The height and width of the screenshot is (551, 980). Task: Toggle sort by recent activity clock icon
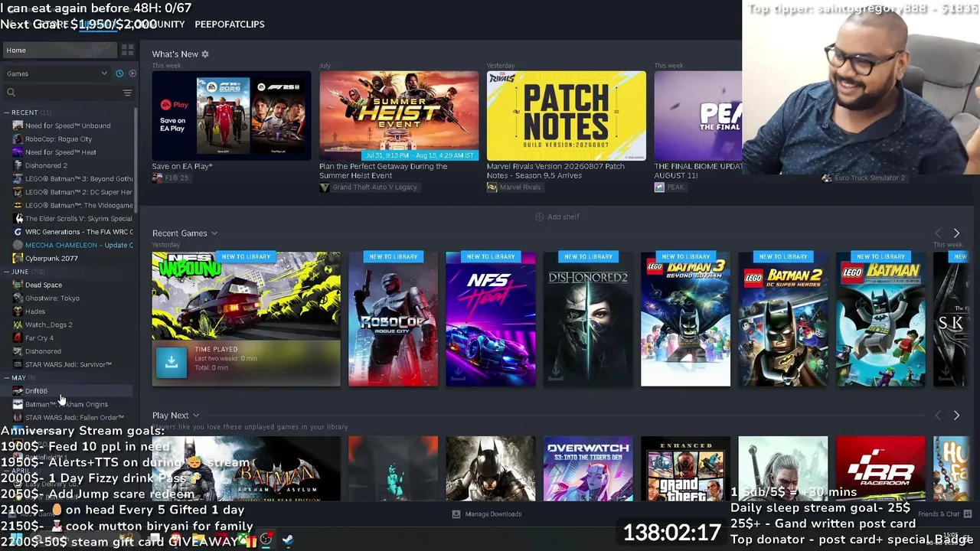(x=119, y=73)
